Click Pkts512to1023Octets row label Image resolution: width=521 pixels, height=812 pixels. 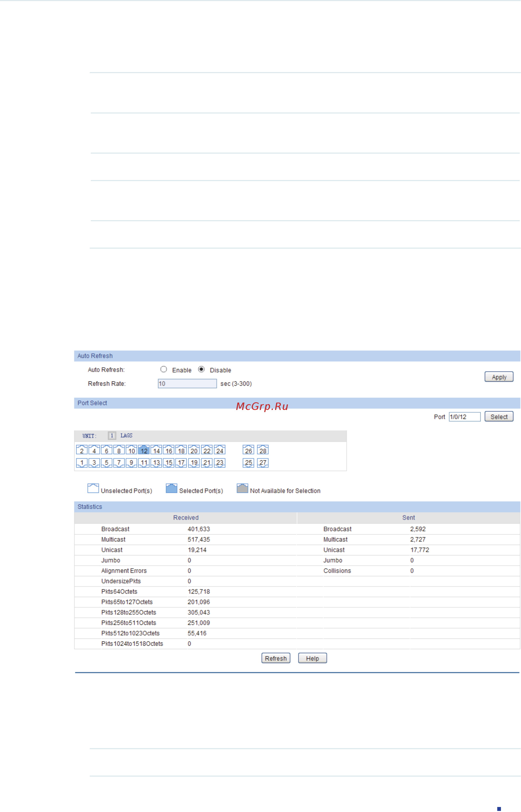coord(131,633)
